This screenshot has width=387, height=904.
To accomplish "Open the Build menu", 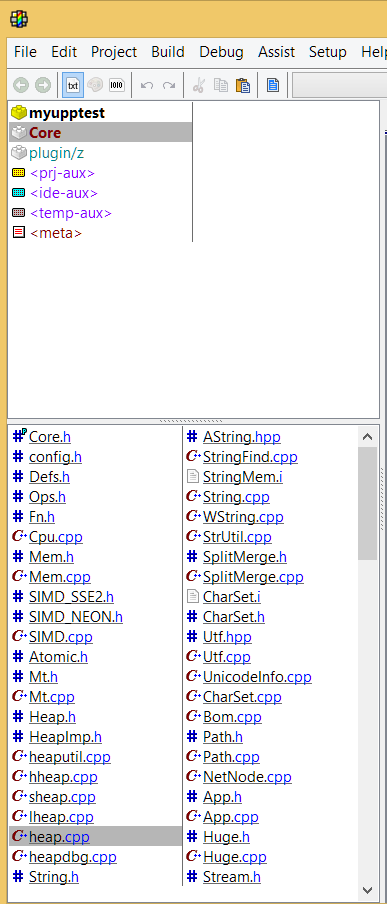I will click(x=168, y=52).
